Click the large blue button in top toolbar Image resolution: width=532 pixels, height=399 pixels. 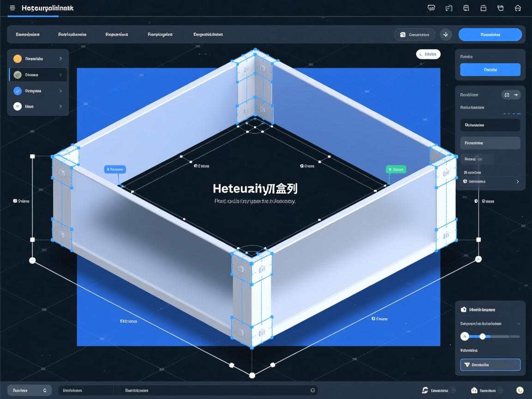coord(490,35)
